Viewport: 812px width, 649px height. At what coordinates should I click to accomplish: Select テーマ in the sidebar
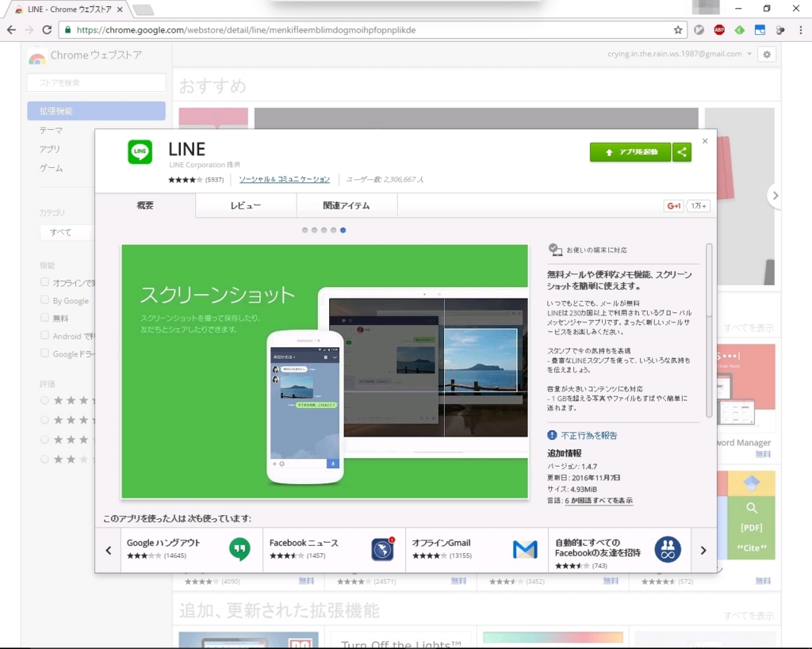52,131
